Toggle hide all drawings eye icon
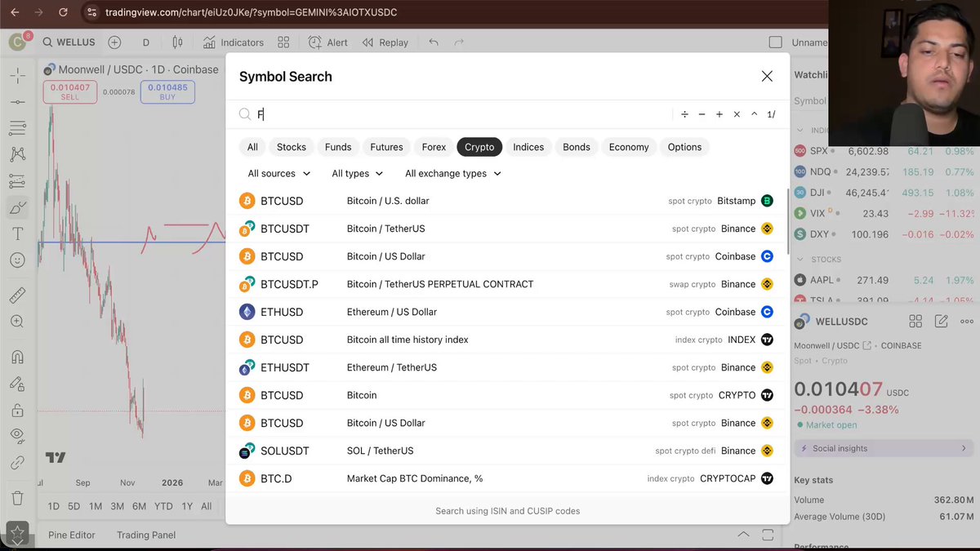This screenshot has width=980, height=551. (x=17, y=436)
